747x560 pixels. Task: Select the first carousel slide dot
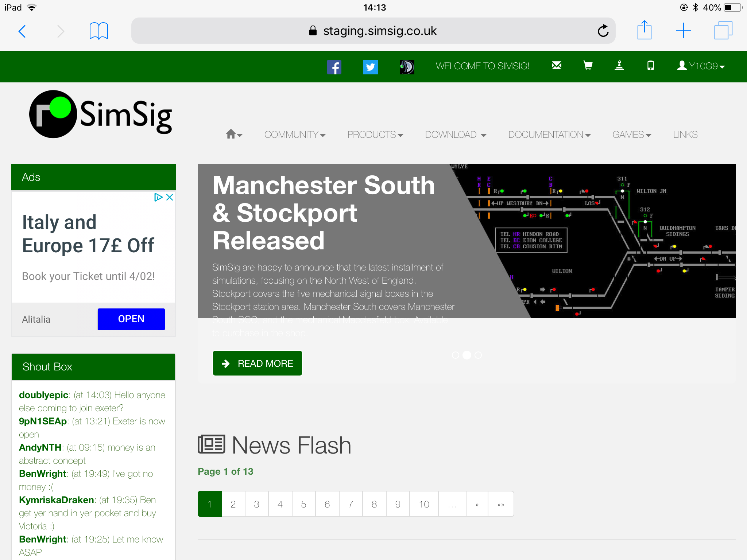[x=456, y=355]
